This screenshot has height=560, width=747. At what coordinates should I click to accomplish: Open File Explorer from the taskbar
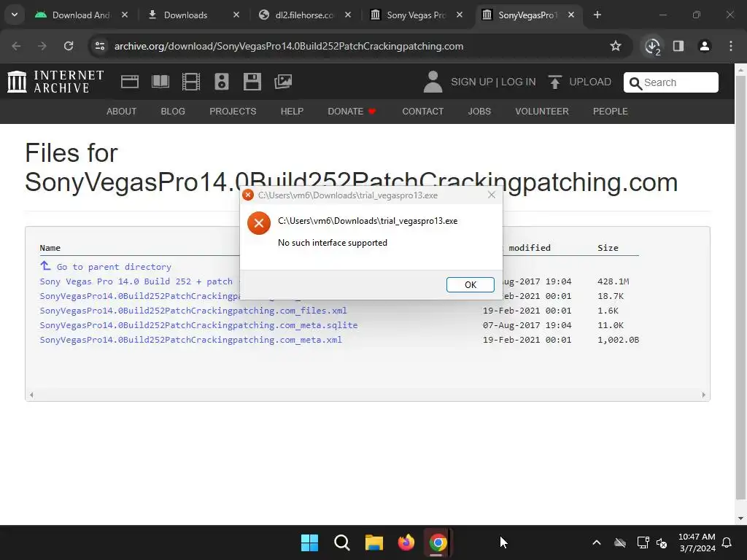point(374,542)
